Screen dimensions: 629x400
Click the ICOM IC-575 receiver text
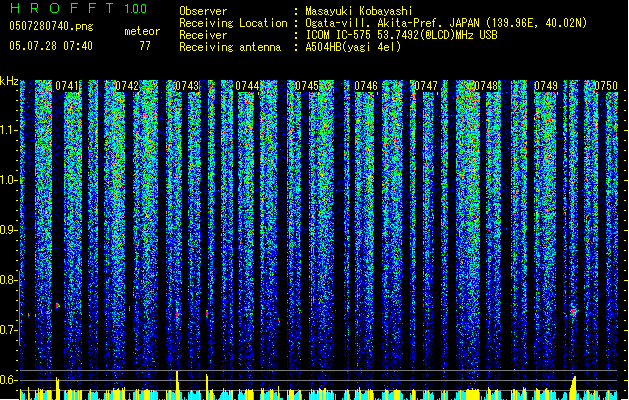point(402,35)
